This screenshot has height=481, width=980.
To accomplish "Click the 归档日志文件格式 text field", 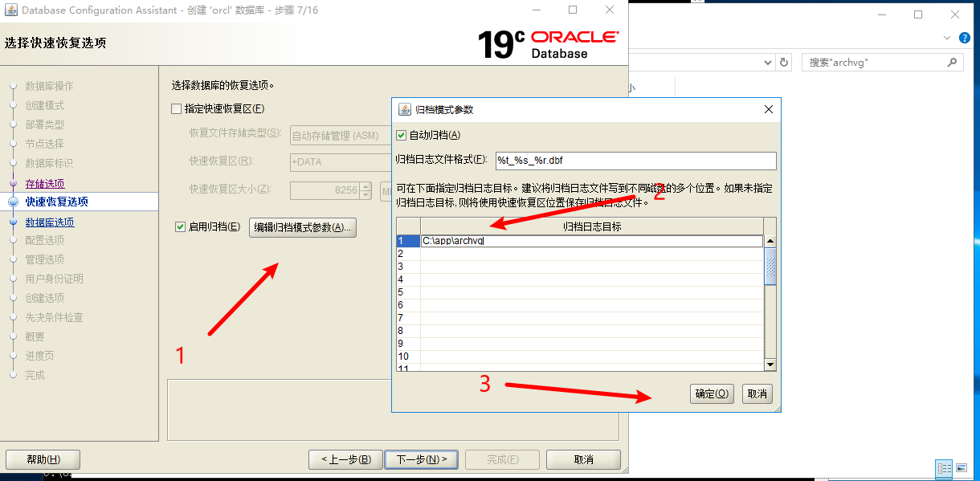I will 635,161.
